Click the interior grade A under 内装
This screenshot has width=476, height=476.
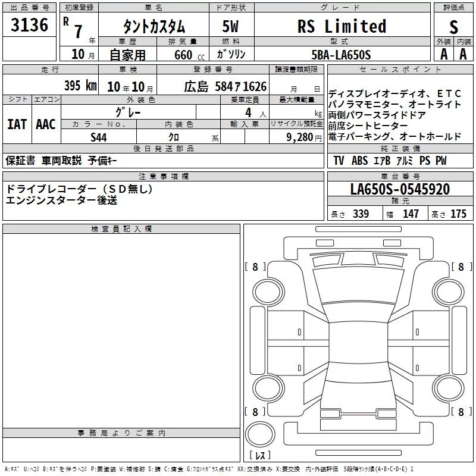463,54
